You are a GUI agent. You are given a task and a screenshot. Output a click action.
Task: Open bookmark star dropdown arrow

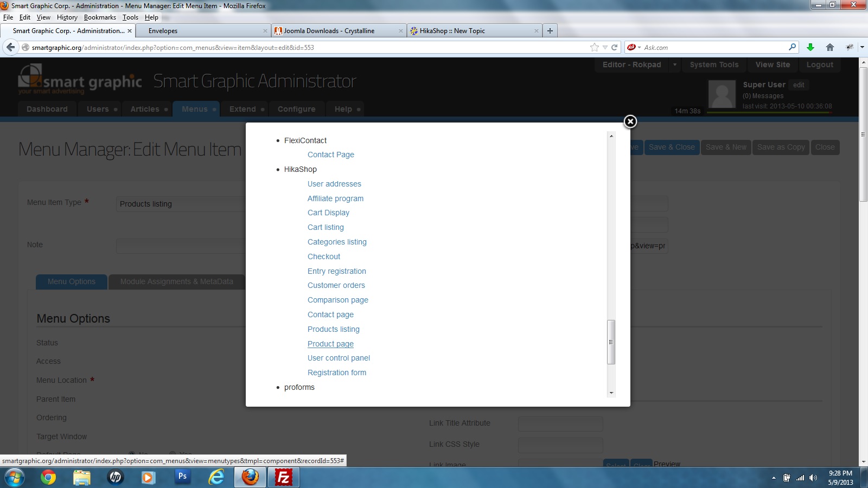click(x=605, y=47)
